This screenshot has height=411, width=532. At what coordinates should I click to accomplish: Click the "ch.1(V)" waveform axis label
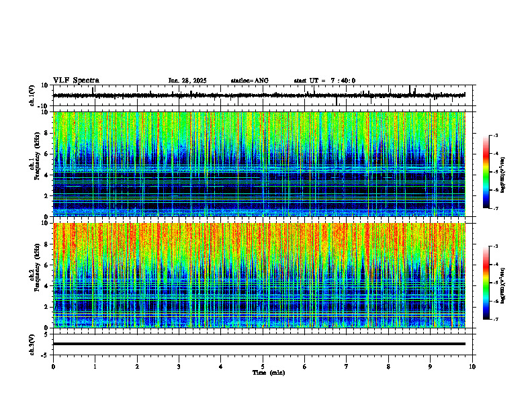(32, 95)
